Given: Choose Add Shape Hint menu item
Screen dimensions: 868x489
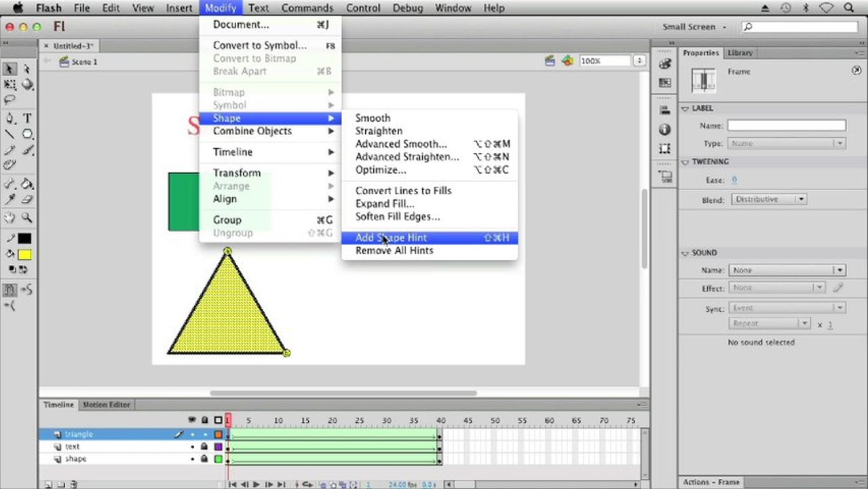Looking at the screenshot, I should coord(430,238).
